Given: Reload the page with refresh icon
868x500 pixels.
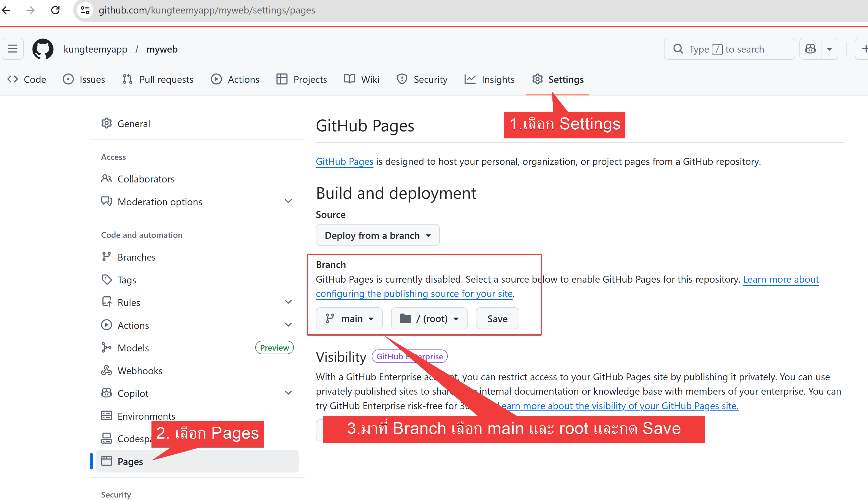Looking at the screenshot, I should (55, 10).
